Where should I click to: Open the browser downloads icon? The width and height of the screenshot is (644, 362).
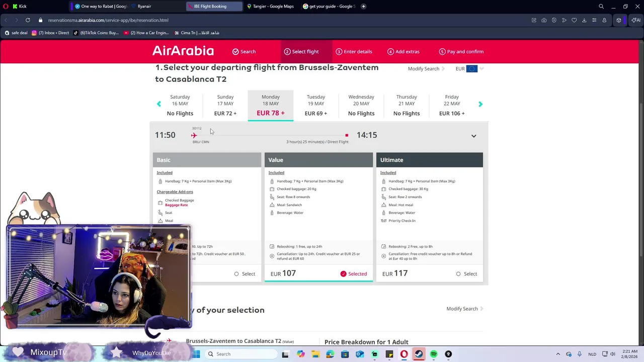pyautogui.click(x=584, y=20)
